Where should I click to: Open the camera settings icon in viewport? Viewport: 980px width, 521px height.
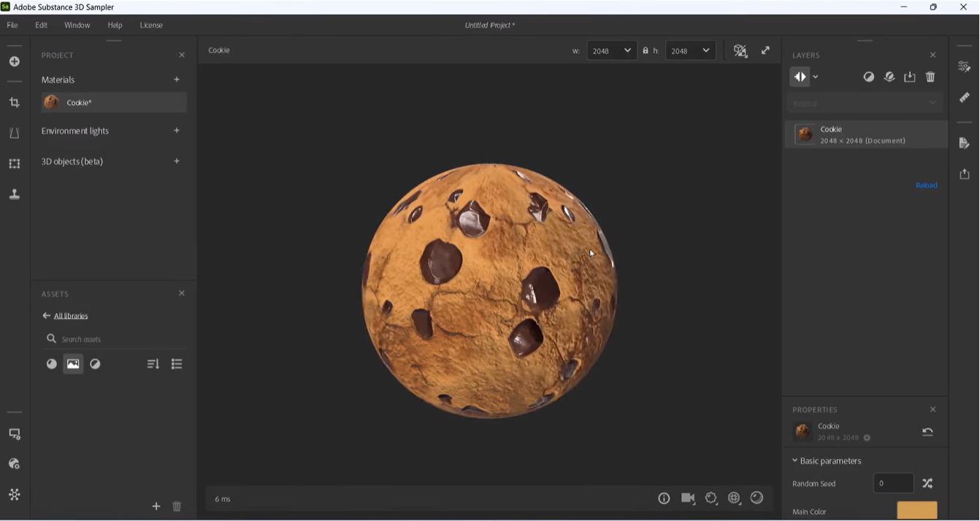click(688, 498)
